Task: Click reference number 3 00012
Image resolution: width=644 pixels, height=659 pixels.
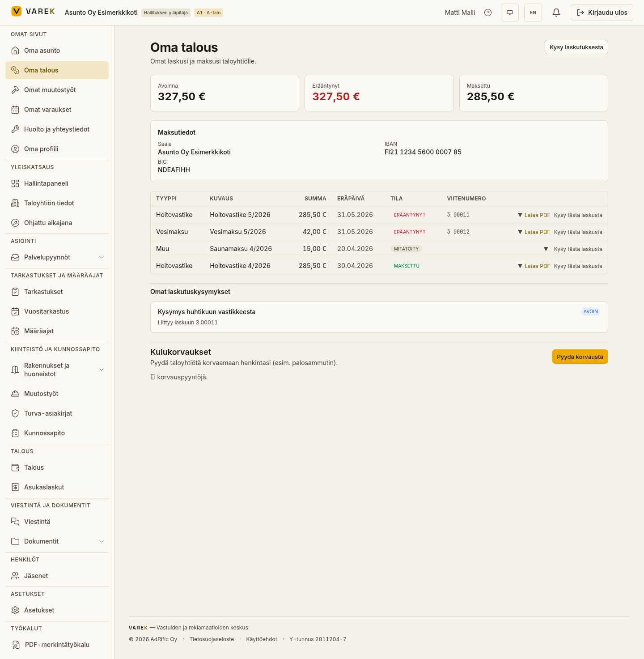Action: coord(458,232)
